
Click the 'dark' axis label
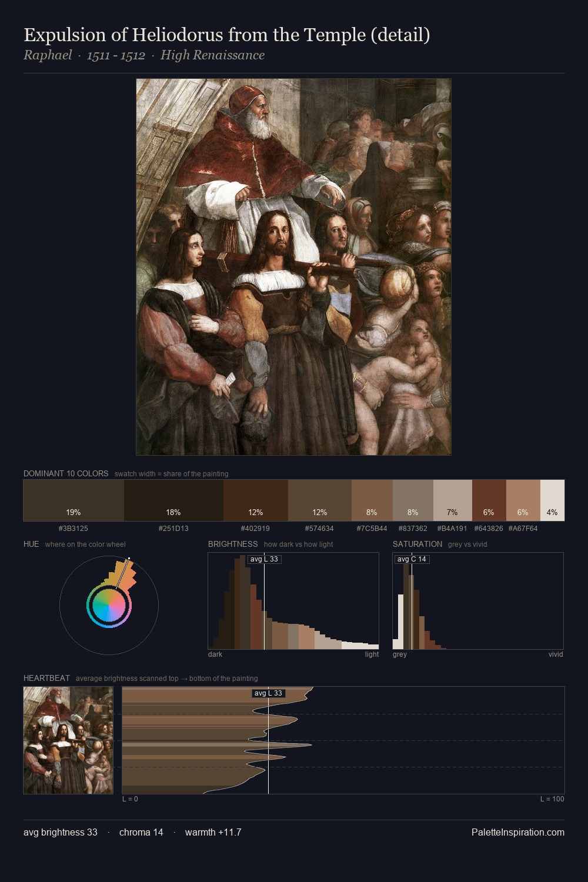215,654
